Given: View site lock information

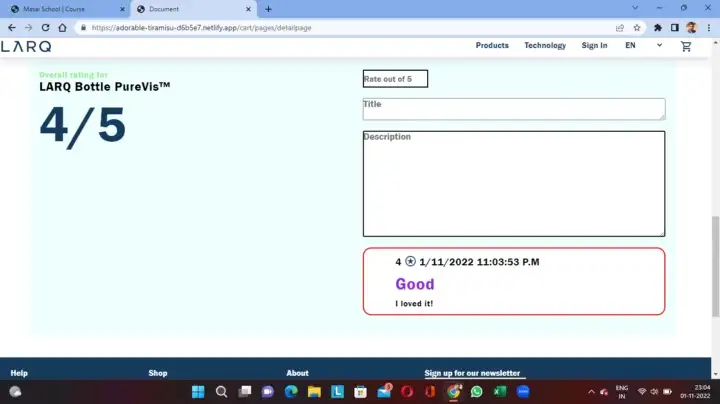Looking at the screenshot, I should pos(83,28).
